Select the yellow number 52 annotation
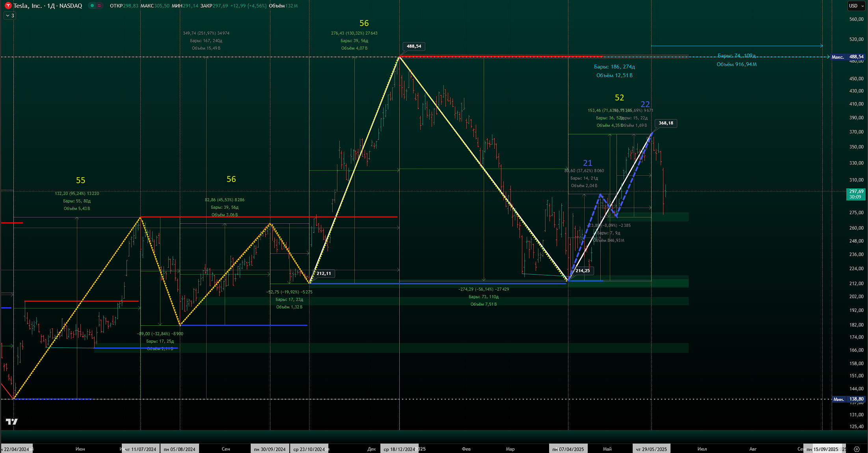The width and height of the screenshot is (868, 453). coord(619,98)
